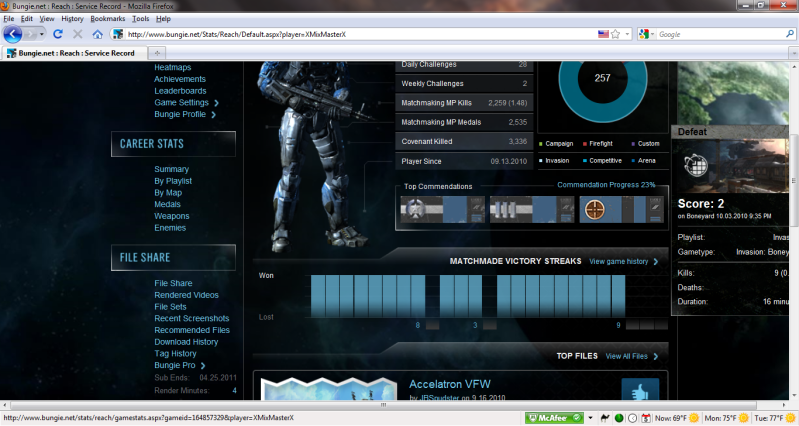Open the Bookmarks menu
The width and height of the screenshot is (799, 426).
(x=108, y=18)
